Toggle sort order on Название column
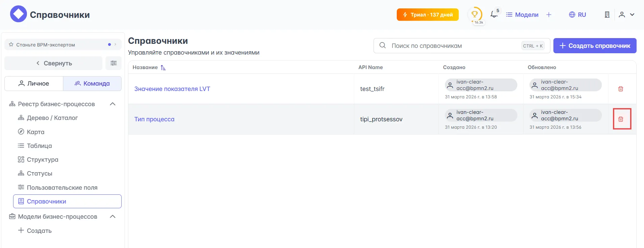The image size is (644, 248). [x=163, y=67]
